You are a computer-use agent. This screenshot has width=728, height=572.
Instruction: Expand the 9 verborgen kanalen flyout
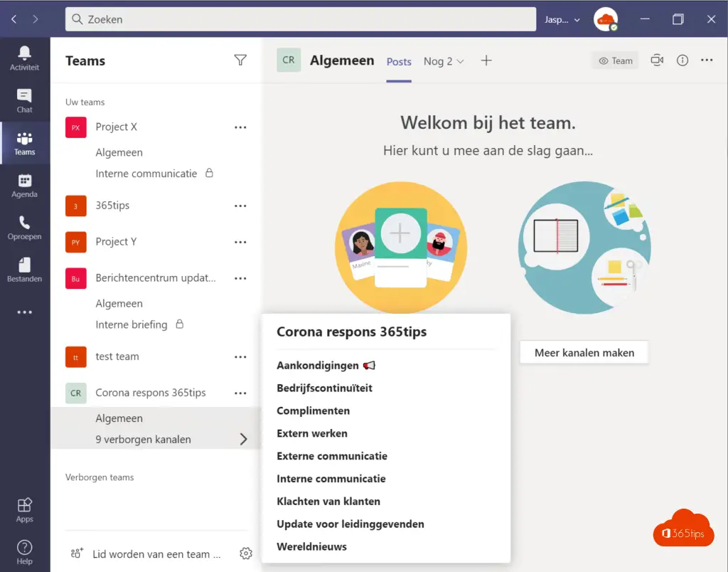coord(156,439)
